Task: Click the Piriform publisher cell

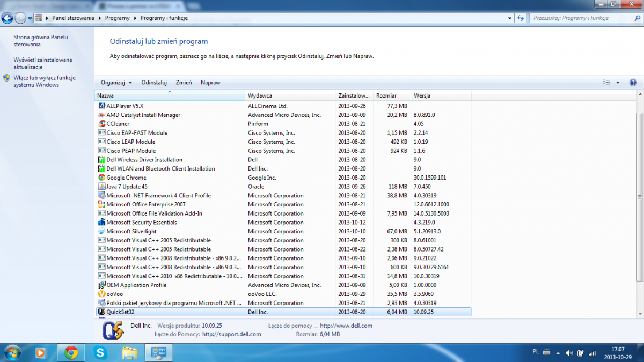Action: (259, 124)
